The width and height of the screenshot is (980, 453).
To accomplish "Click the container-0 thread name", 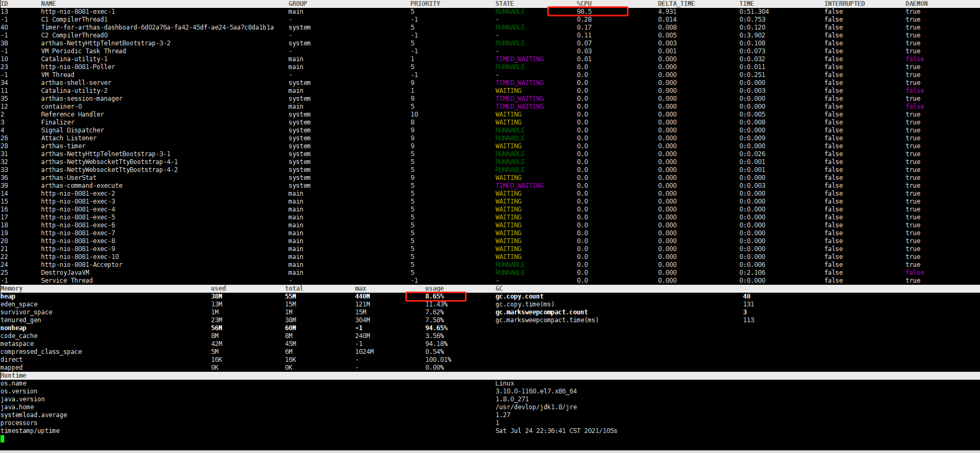I will (x=62, y=107).
